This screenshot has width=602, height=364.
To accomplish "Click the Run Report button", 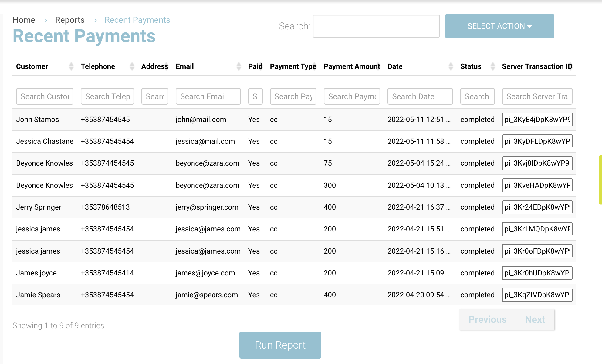I will click(280, 345).
